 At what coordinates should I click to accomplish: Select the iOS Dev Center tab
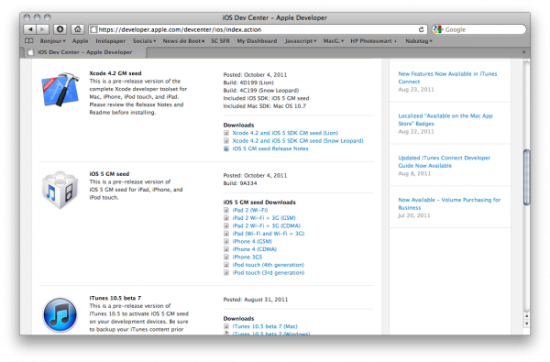pyautogui.click(x=85, y=52)
